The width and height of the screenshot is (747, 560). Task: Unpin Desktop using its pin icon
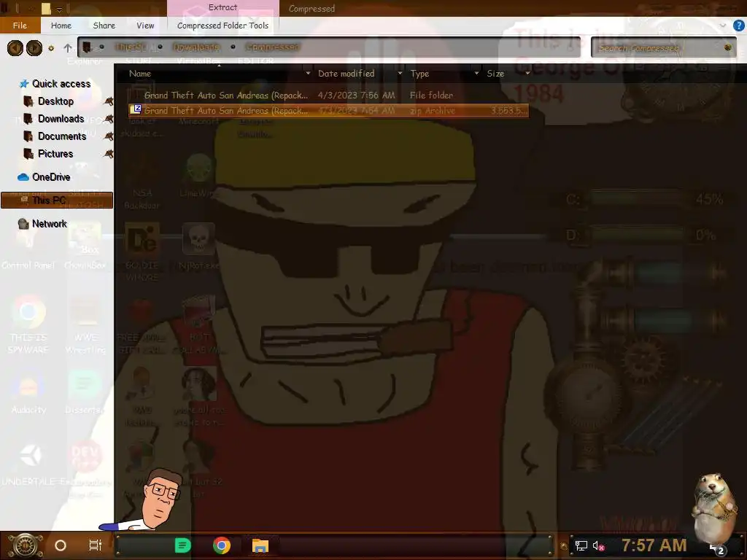point(109,101)
